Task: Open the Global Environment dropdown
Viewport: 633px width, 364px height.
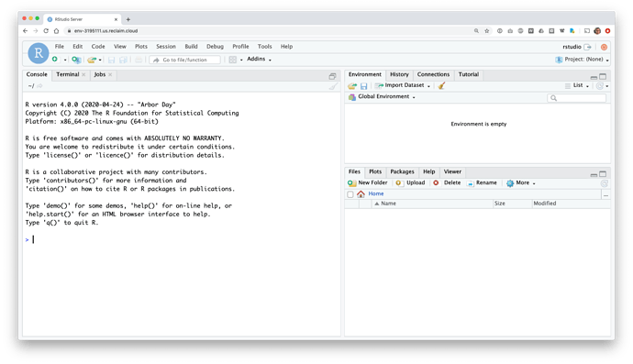Action: [x=382, y=97]
